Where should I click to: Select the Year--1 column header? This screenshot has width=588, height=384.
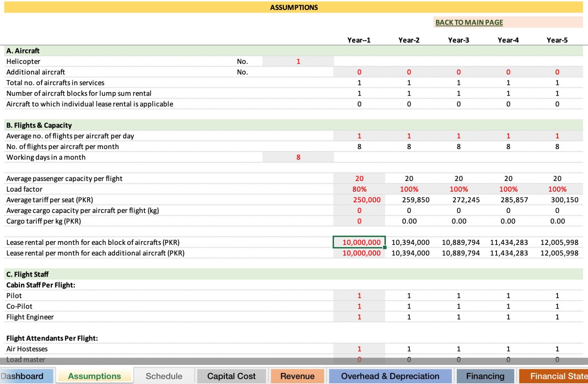[359, 40]
